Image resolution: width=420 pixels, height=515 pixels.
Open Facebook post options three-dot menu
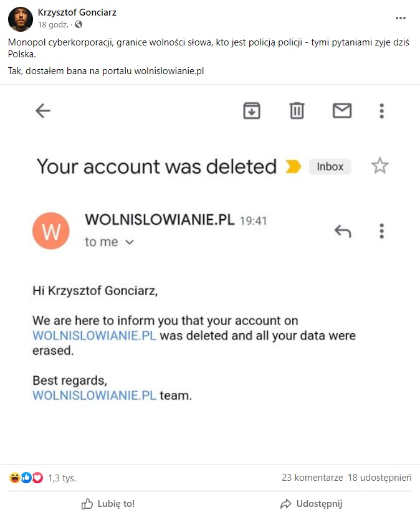(x=400, y=18)
